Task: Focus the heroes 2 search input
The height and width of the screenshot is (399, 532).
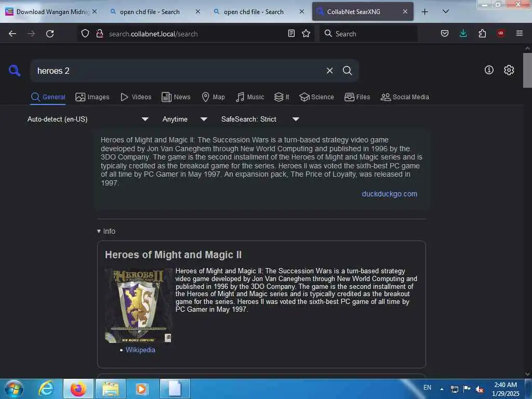Action: click(x=178, y=71)
